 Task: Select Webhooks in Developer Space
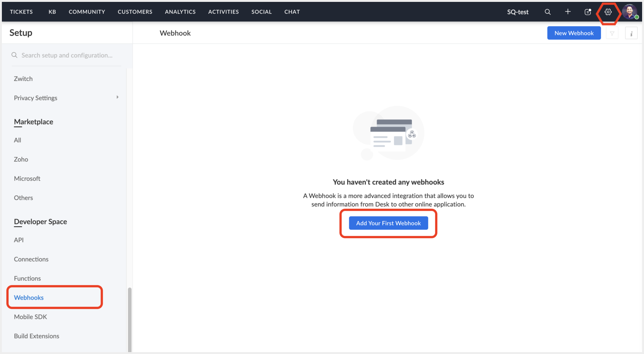coord(29,298)
